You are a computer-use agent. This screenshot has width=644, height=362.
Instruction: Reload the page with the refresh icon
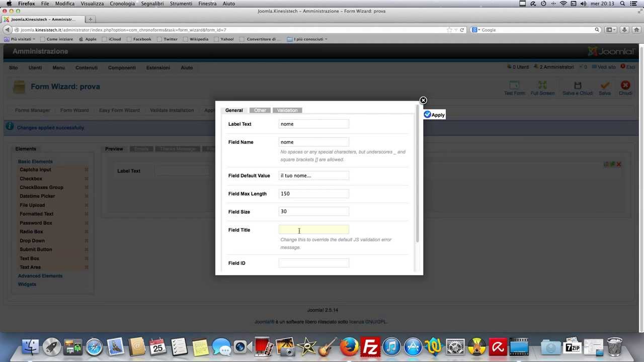click(x=462, y=30)
